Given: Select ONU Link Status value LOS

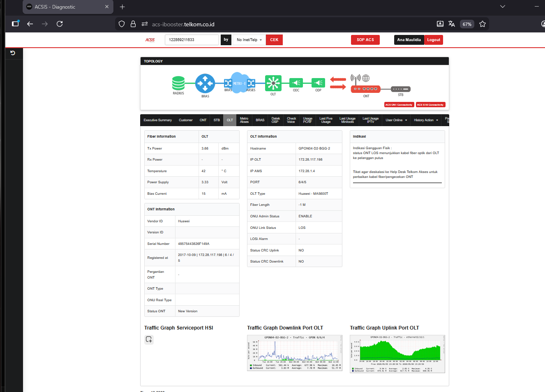Looking at the screenshot, I should coord(302,228).
